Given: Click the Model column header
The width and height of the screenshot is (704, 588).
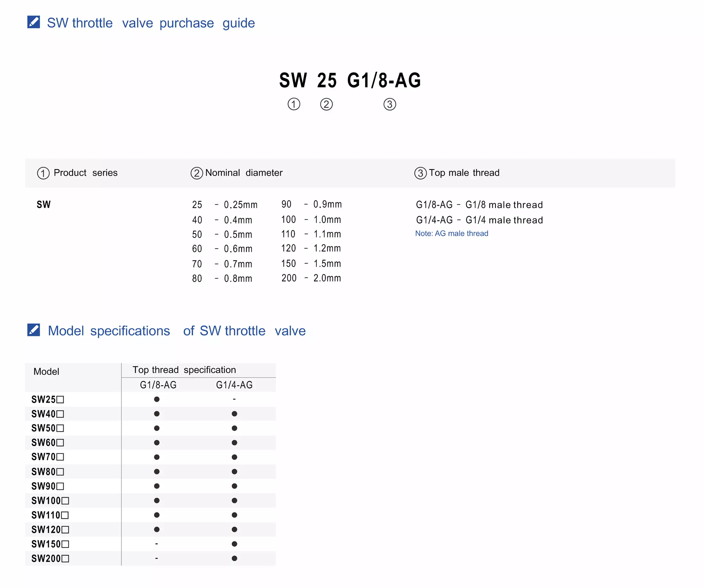Looking at the screenshot, I should click(46, 372).
